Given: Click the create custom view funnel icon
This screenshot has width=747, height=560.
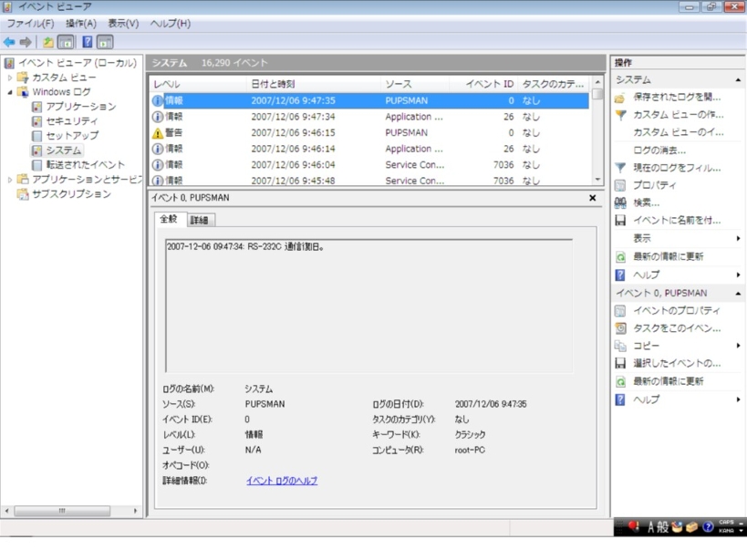Looking at the screenshot, I should [620, 115].
